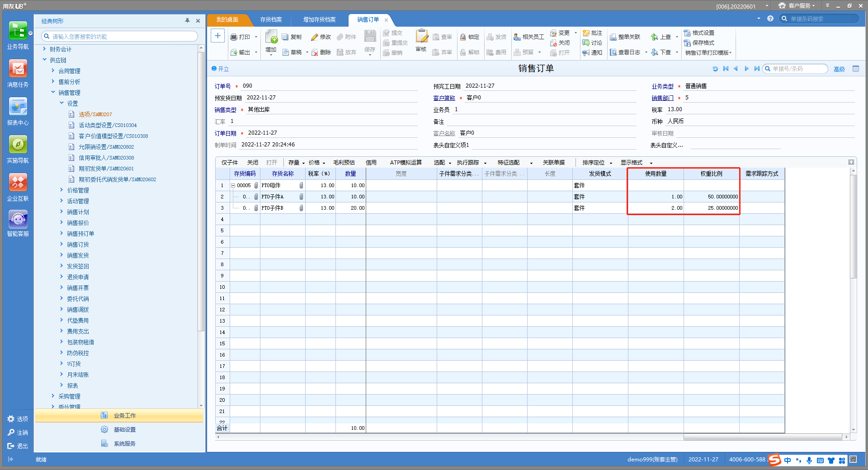Click the 客户简称 link label
The image size is (868, 470).
point(444,98)
